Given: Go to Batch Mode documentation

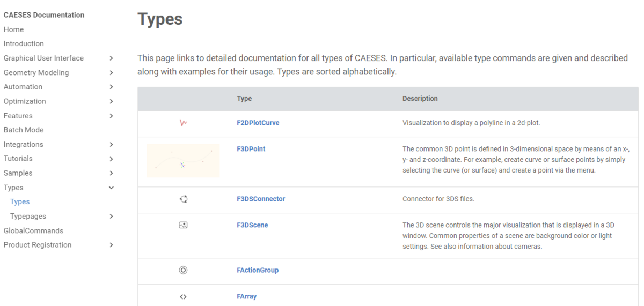Looking at the screenshot, I should (x=24, y=130).
